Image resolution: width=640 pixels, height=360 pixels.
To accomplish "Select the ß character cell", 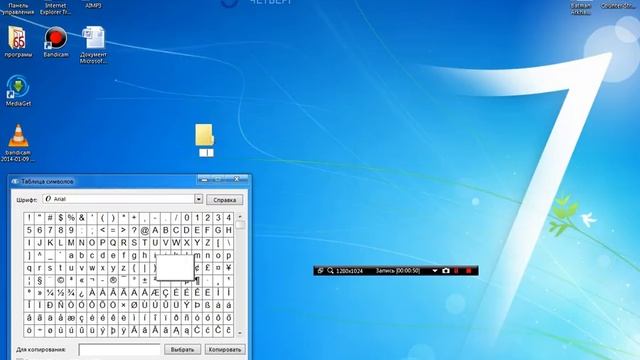I will [x=207, y=305].
